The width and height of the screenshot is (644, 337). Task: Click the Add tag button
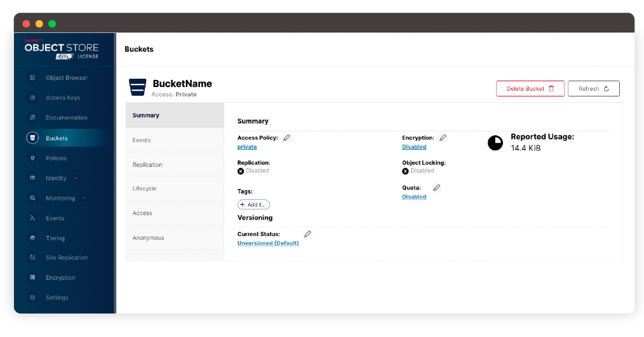(x=253, y=205)
